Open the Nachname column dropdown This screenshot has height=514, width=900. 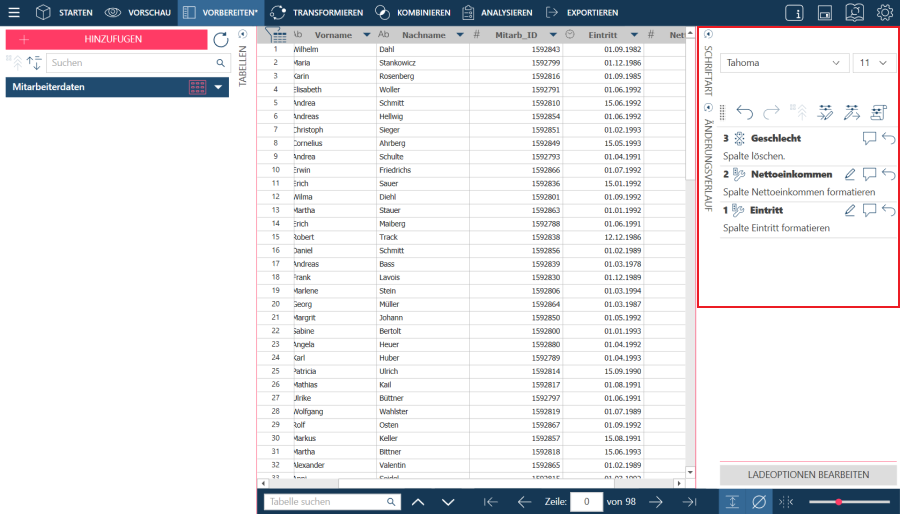460,35
